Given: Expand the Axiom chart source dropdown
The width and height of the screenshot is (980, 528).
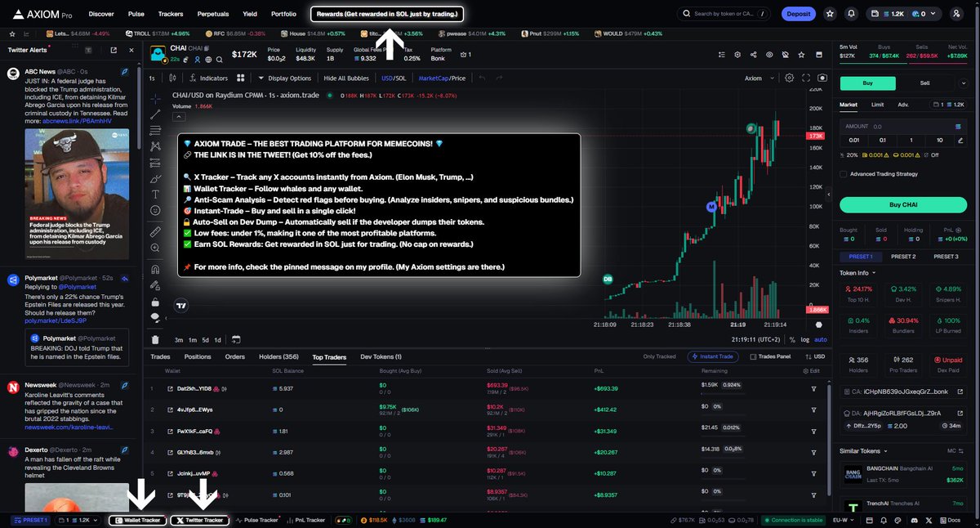Looking at the screenshot, I should point(757,78).
